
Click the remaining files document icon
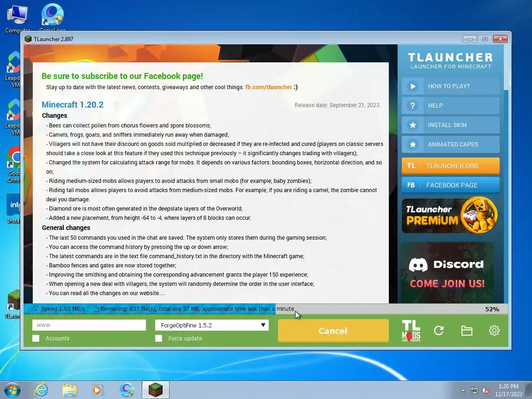tap(96, 309)
